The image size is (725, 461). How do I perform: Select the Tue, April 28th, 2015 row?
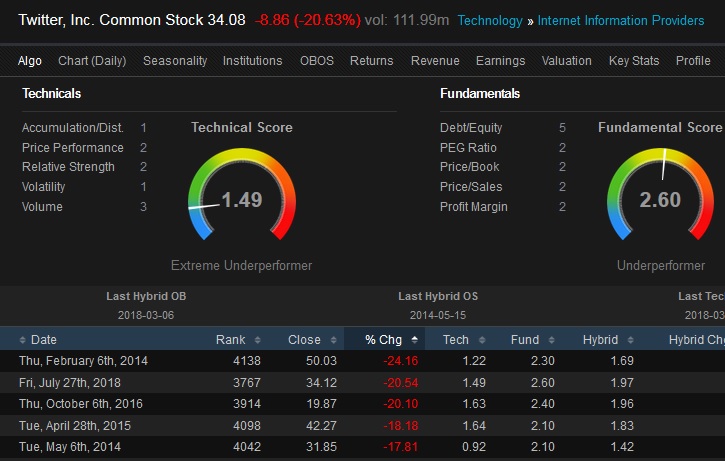(x=362, y=425)
